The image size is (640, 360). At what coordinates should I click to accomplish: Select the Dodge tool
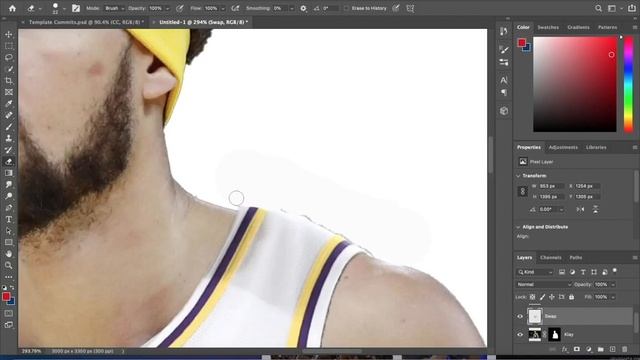(9, 196)
